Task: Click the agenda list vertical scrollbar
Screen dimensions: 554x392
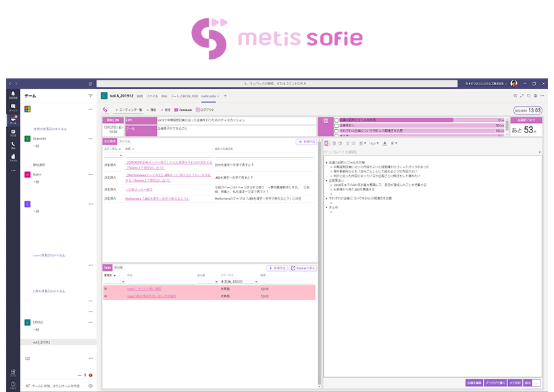Action: pos(507,126)
